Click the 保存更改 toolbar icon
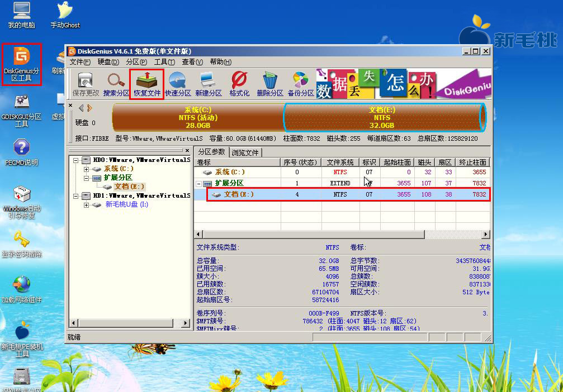The image size is (563, 392). pos(86,84)
